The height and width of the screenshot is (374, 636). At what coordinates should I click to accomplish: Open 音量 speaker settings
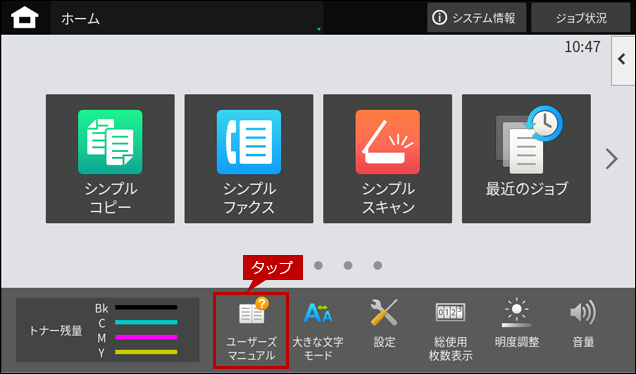point(583,324)
